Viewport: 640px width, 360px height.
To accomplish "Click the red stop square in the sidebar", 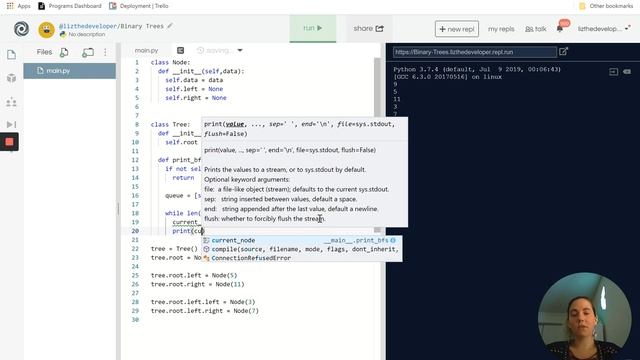I will coord(9,142).
